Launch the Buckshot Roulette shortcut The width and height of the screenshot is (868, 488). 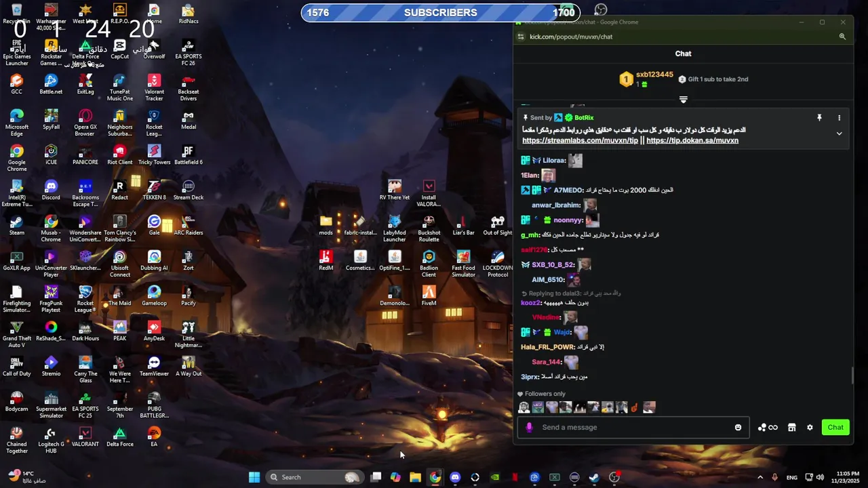[x=429, y=228]
